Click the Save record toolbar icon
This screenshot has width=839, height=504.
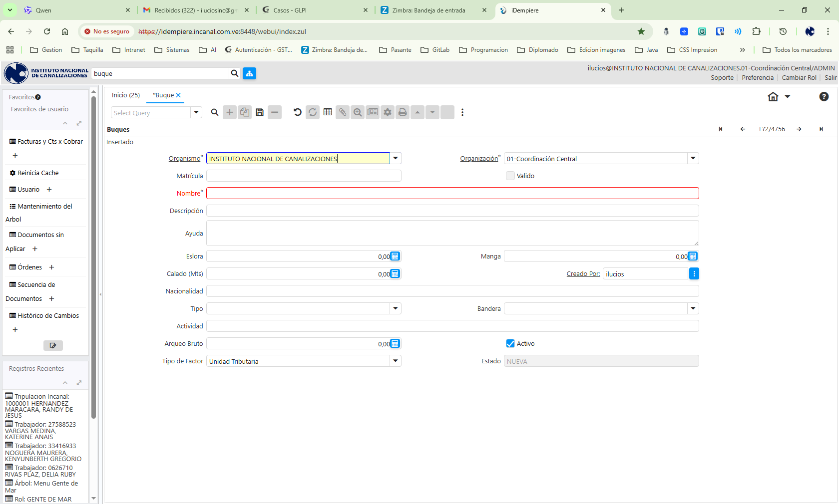260,112
